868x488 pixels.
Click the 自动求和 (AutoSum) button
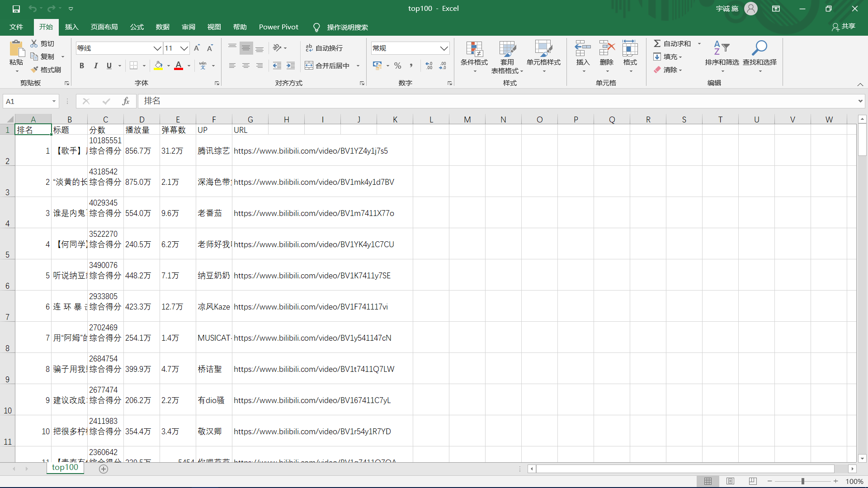click(x=673, y=43)
